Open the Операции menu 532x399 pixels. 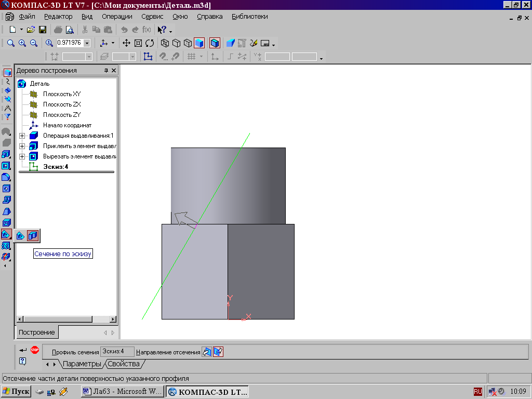pos(117,16)
